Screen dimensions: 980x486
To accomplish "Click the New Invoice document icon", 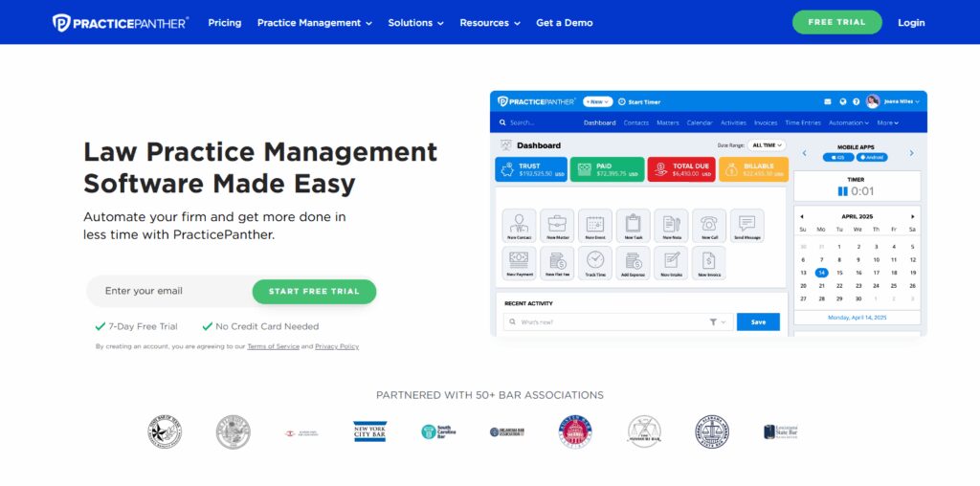I will tap(709, 263).
